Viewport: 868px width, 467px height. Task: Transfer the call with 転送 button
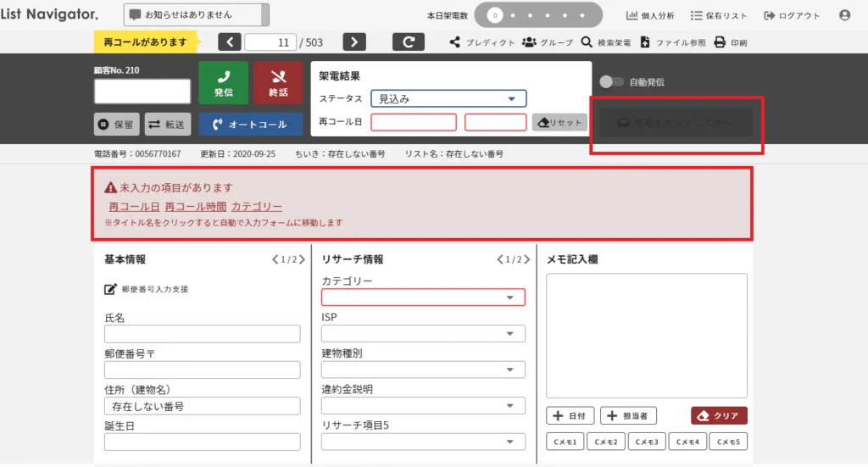pos(168,125)
